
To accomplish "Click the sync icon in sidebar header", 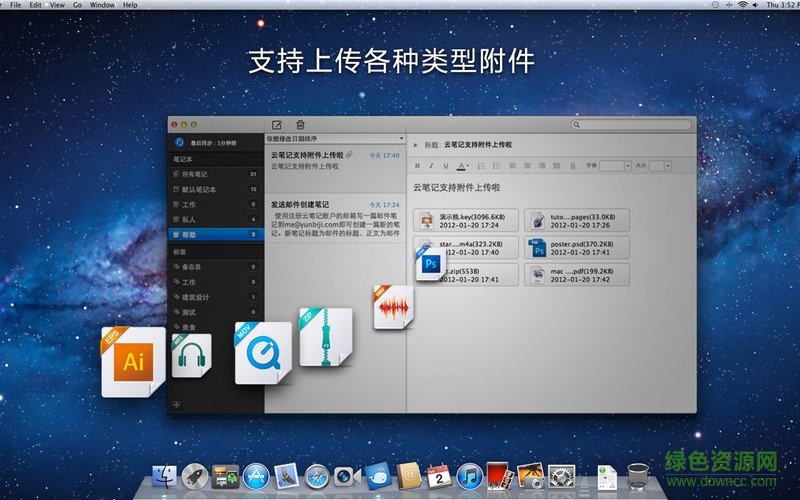I will coord(178,142).
